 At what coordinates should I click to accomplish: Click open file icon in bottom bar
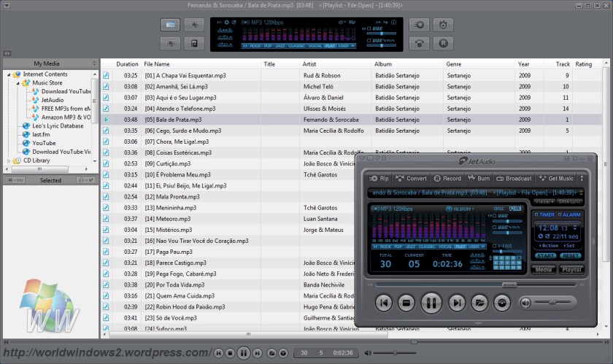click(271, 353)
